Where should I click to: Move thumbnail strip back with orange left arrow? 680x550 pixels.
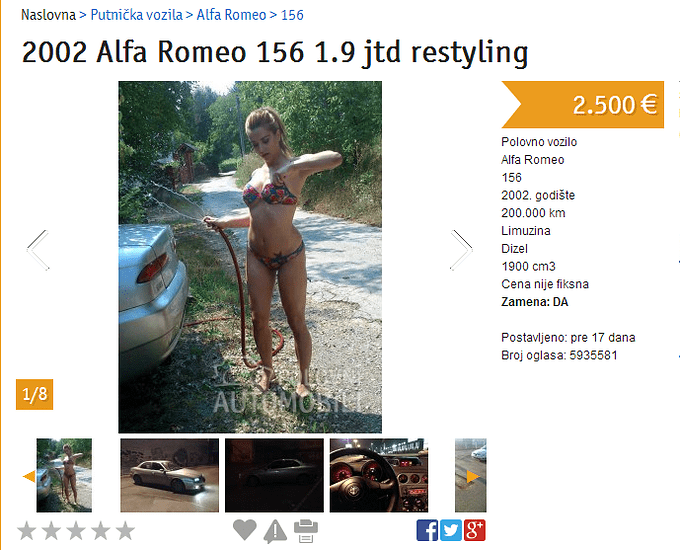pos(29,476)
